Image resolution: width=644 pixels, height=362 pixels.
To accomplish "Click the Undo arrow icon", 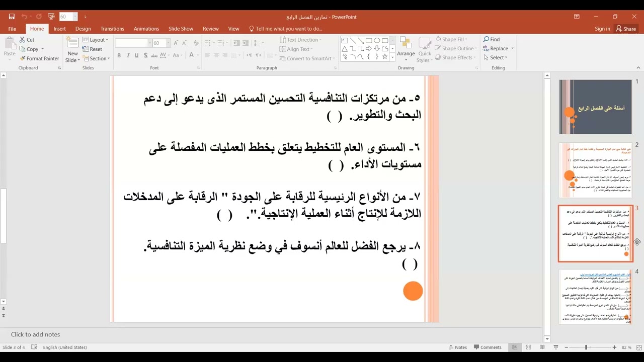I will [24, 17].
